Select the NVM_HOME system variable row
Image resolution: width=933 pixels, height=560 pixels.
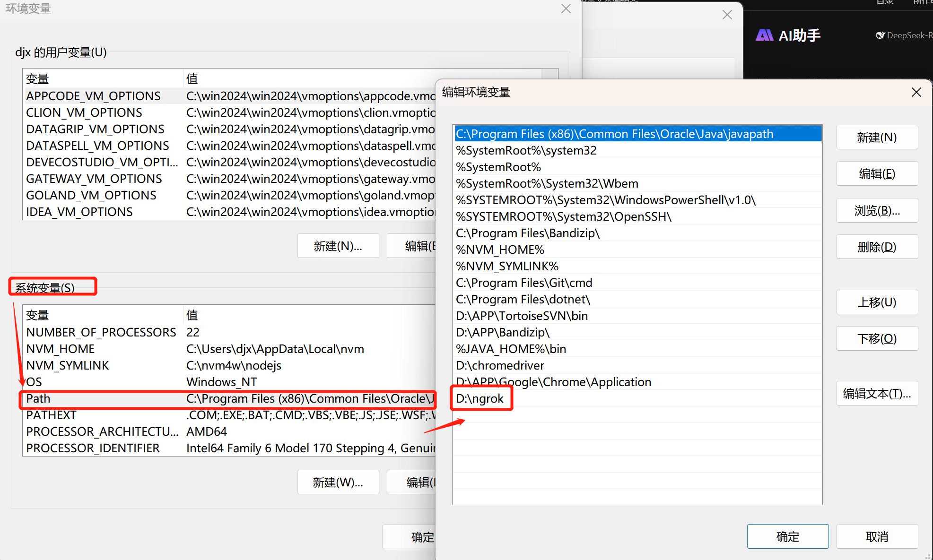[60, 348]
